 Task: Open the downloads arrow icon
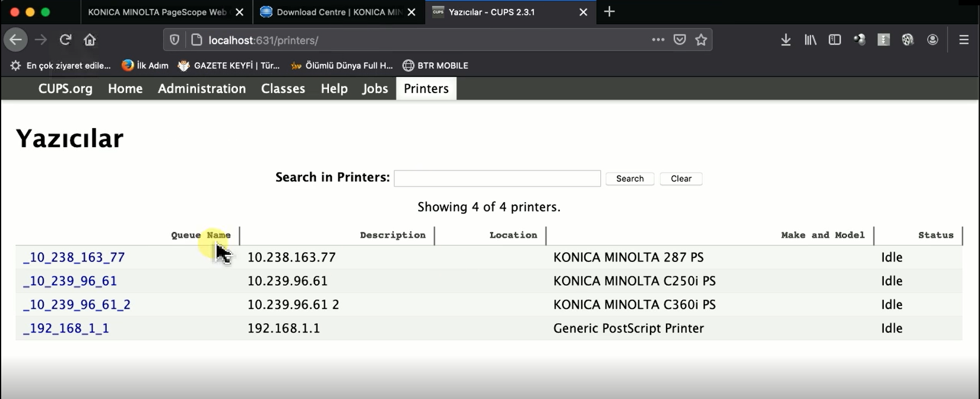(x=785, y=40)
